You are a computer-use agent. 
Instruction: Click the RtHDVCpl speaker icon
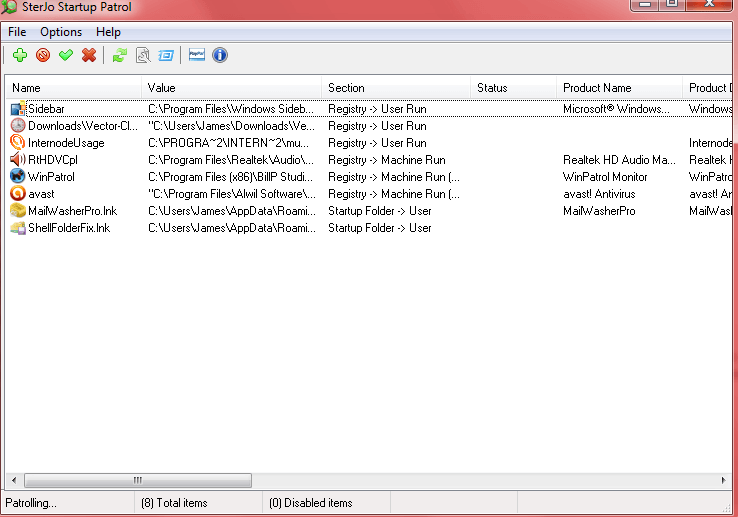[18, 160]
